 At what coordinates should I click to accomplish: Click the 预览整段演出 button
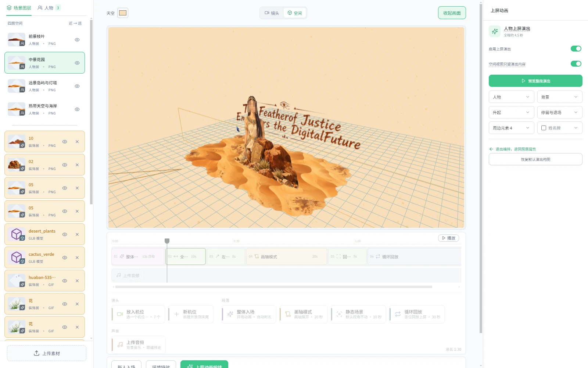pyautogui.click(x=535, y=81)
